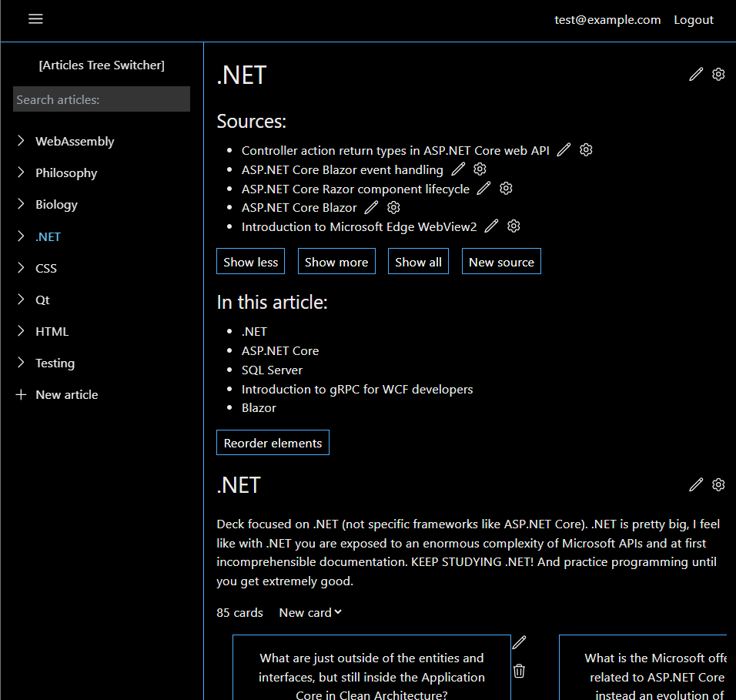Expand the WebAssembly tree node
Screen dimensions: 736x700
click(x=21, y=140)
